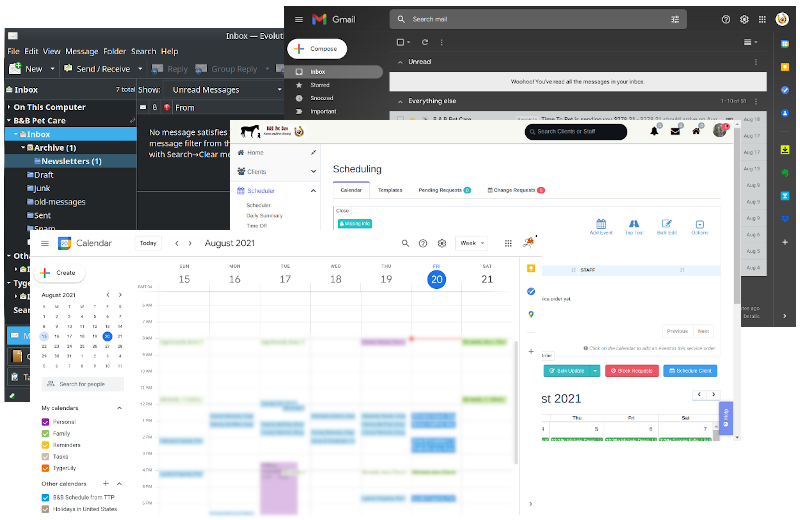Screen dimensions: 800x520
Task: Click Gmail select-all messages checkbox
Action: 401,42
